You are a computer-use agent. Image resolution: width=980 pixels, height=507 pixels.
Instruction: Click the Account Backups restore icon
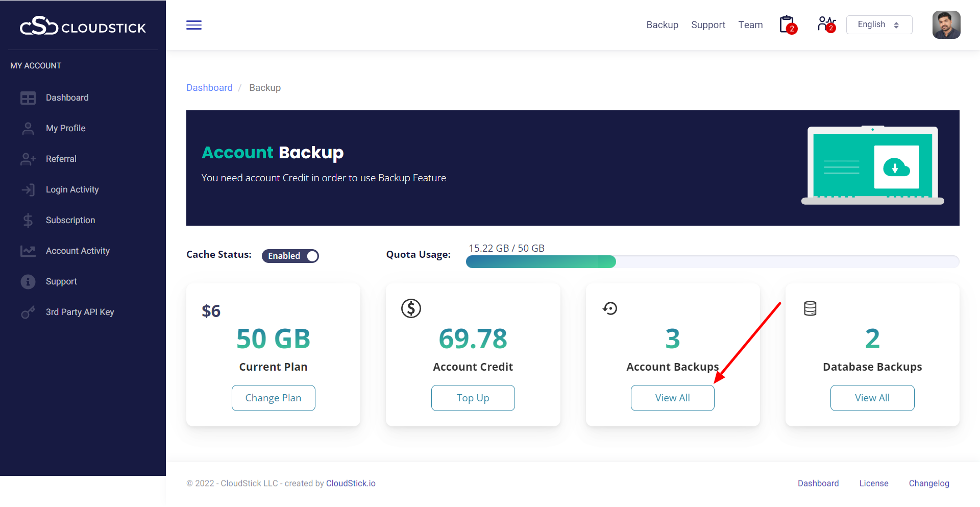[610, 308]
